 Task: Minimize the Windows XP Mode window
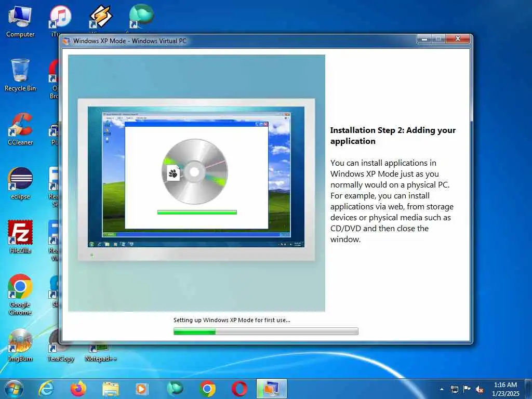click(x=424, y=39)
